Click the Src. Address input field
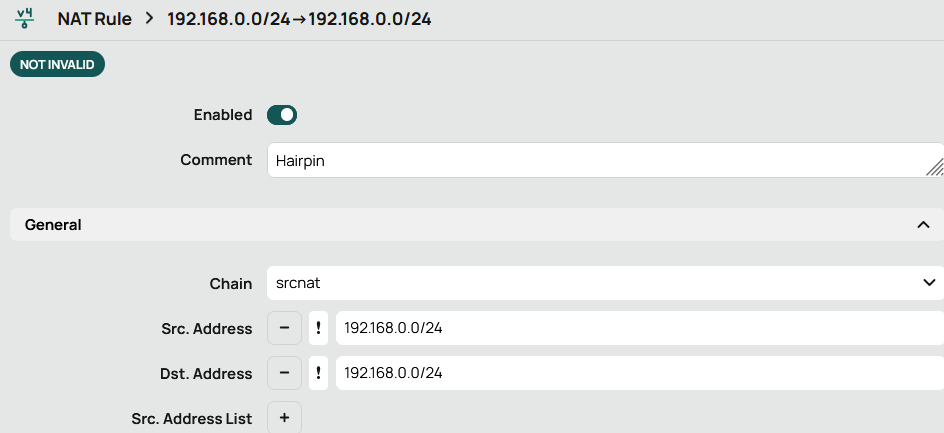Screen dimensions: 944x433 click(638, 328)
